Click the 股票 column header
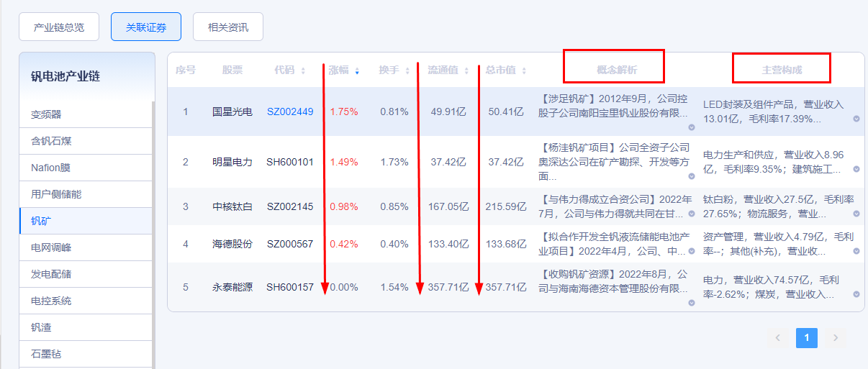The height and width of the screenshot is (369, 868). tap(232, 70)
